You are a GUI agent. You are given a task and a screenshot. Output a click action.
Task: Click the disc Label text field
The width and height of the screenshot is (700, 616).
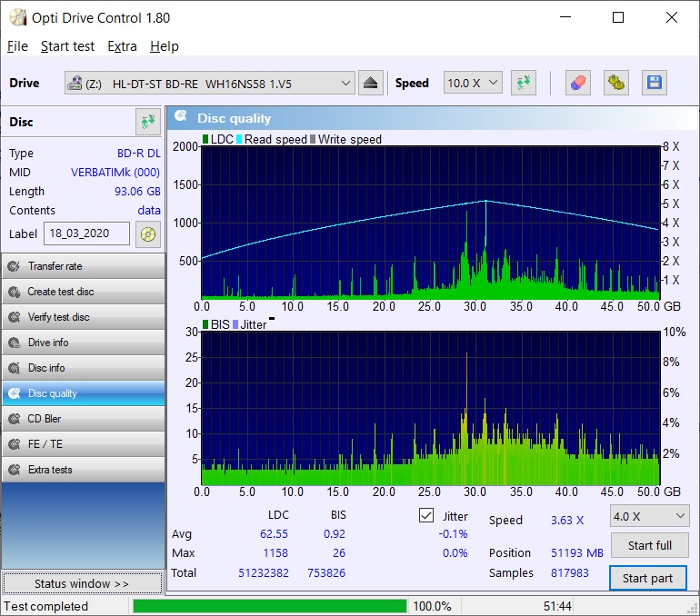pyautogui.click(x=86, y=233)
